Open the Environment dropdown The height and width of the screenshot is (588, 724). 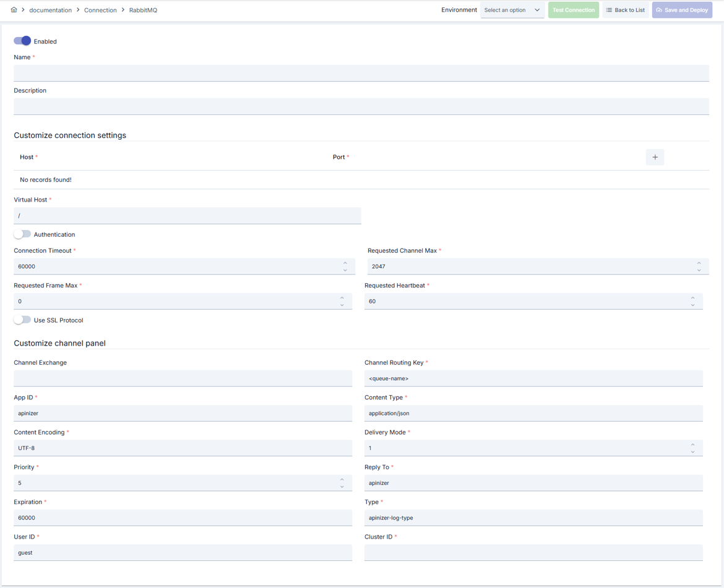(512, 10)
